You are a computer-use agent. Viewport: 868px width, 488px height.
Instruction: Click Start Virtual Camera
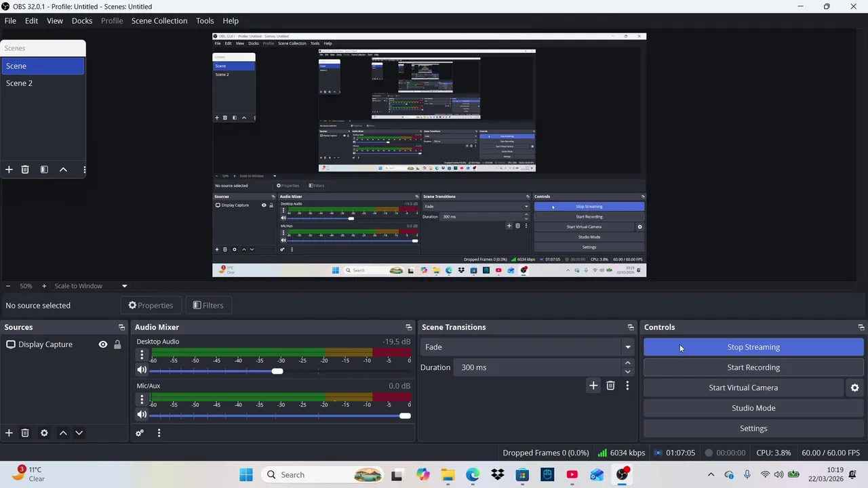(x=743, y=388)
